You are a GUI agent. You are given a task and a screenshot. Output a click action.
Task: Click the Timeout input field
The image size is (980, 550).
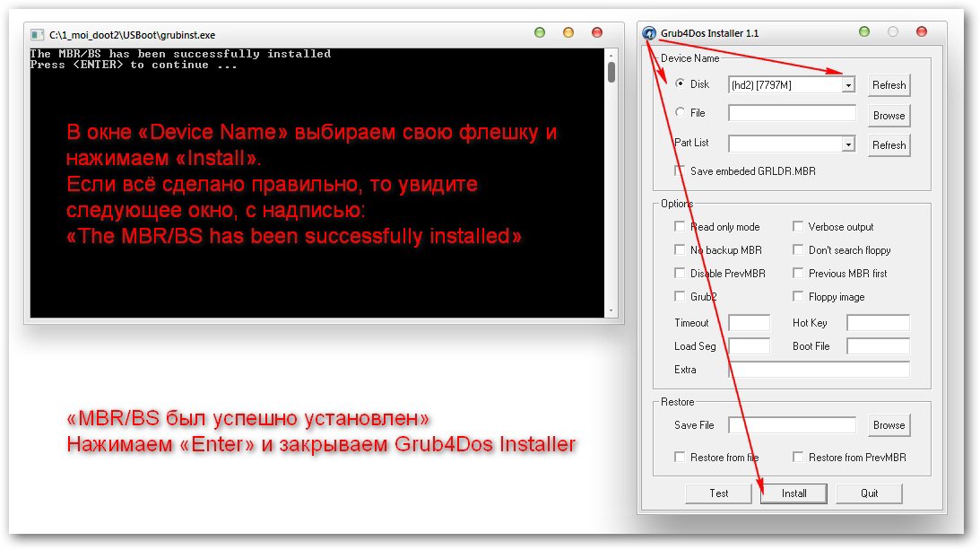(749, 323)
